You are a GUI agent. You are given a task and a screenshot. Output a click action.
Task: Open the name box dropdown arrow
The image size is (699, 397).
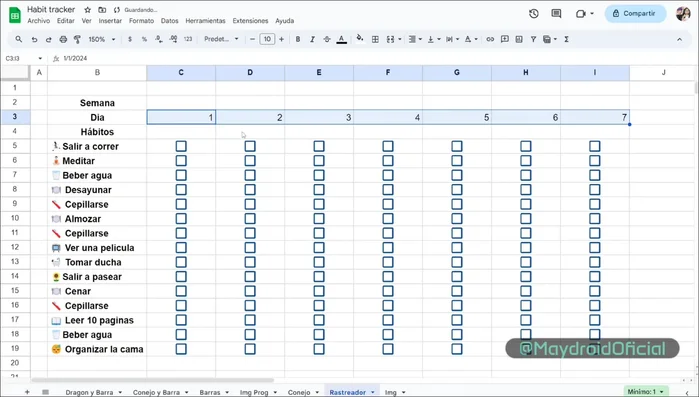40,58
